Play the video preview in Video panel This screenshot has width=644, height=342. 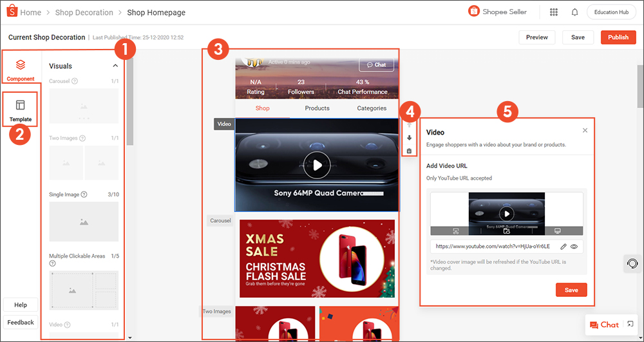[x=506, y=213]
